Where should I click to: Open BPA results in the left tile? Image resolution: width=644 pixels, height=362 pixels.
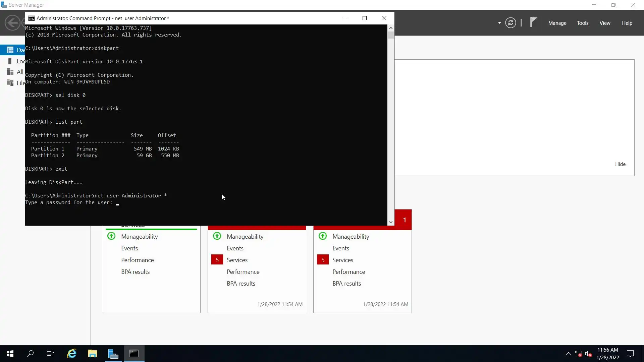tap(135, 272)
